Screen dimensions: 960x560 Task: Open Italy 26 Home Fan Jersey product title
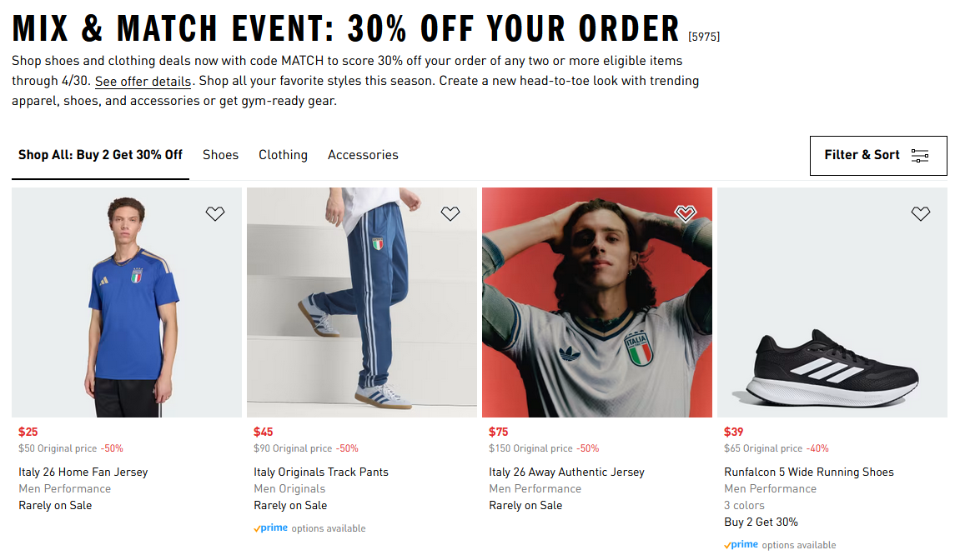pos(83,472)
